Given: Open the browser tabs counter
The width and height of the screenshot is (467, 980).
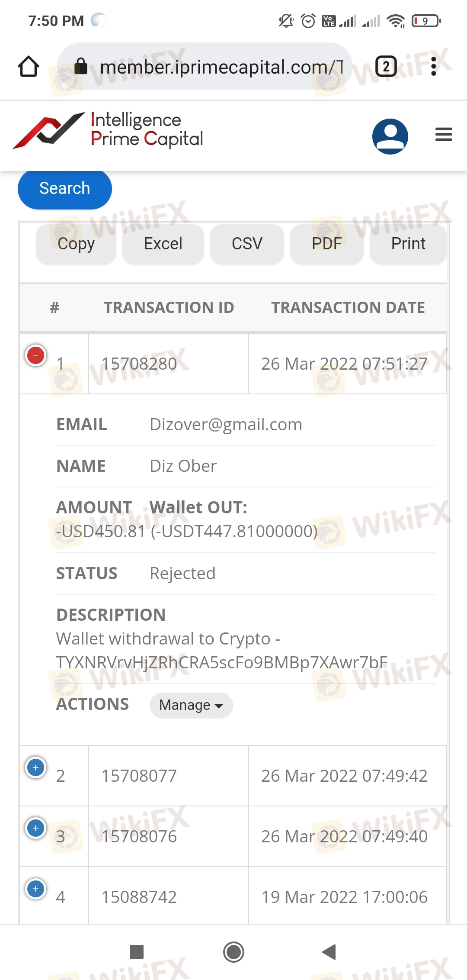Looking at the screenshot, I should (x=386, y=67).
